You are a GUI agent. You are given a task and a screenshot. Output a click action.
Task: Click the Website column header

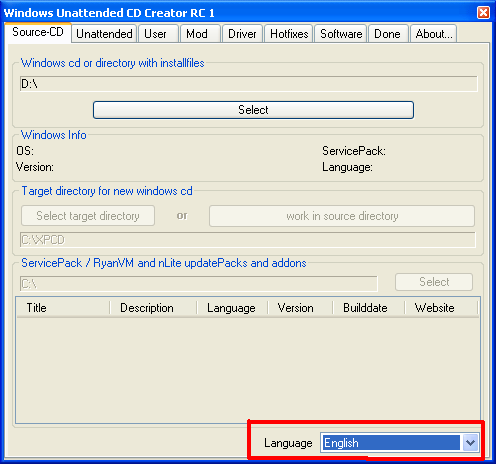pos(441,308)
